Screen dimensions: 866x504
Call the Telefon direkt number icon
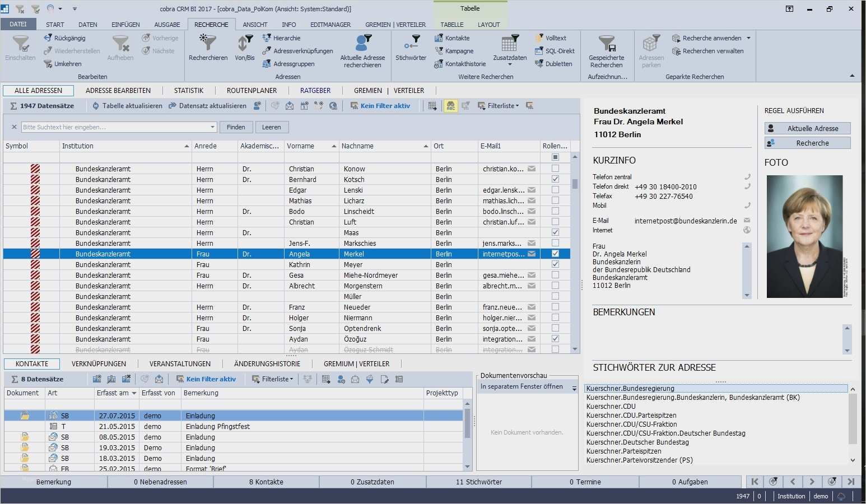(747, 186)
